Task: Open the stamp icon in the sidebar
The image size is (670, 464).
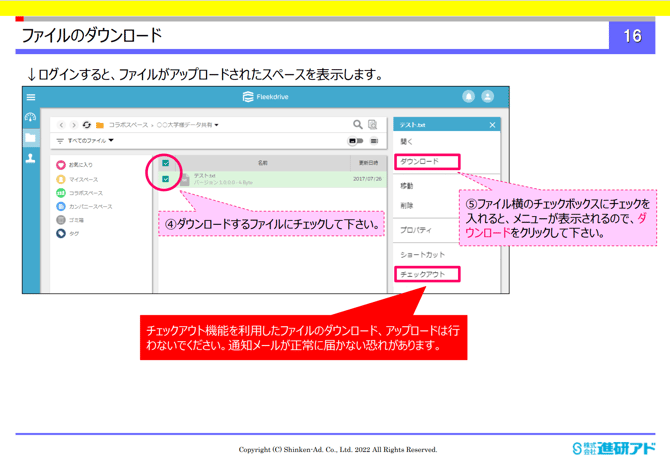Action: point(30,158)
